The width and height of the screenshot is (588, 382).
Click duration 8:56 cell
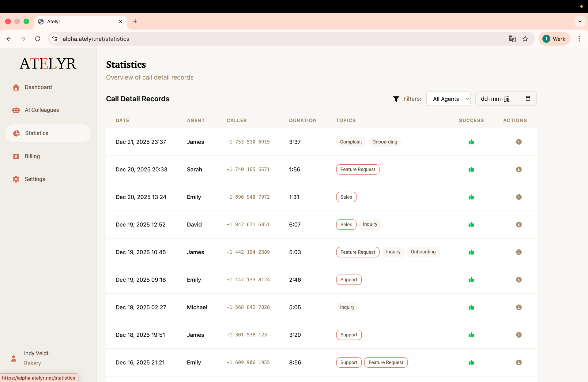[295, 362]
